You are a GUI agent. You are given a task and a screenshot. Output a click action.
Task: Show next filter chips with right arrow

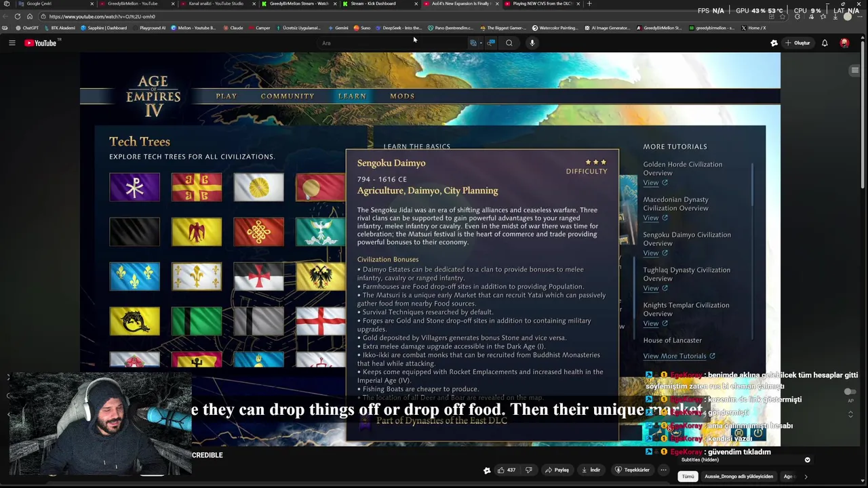click(806, 476)
